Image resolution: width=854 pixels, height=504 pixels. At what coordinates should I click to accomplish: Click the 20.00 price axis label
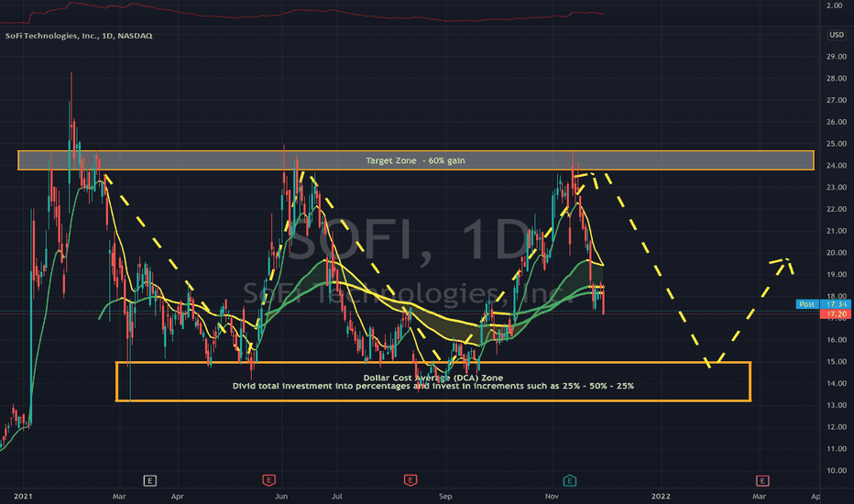pos(836,253)
